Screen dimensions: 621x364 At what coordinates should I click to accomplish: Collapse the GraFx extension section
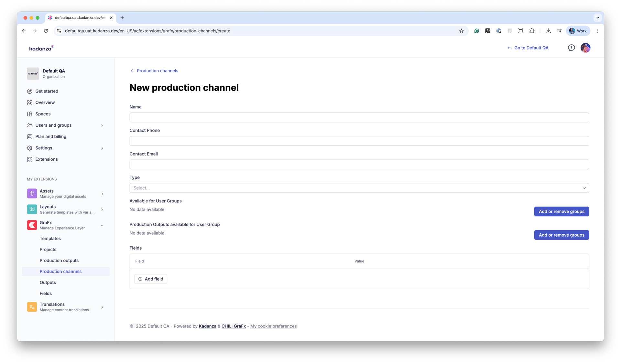pos(102,226)
